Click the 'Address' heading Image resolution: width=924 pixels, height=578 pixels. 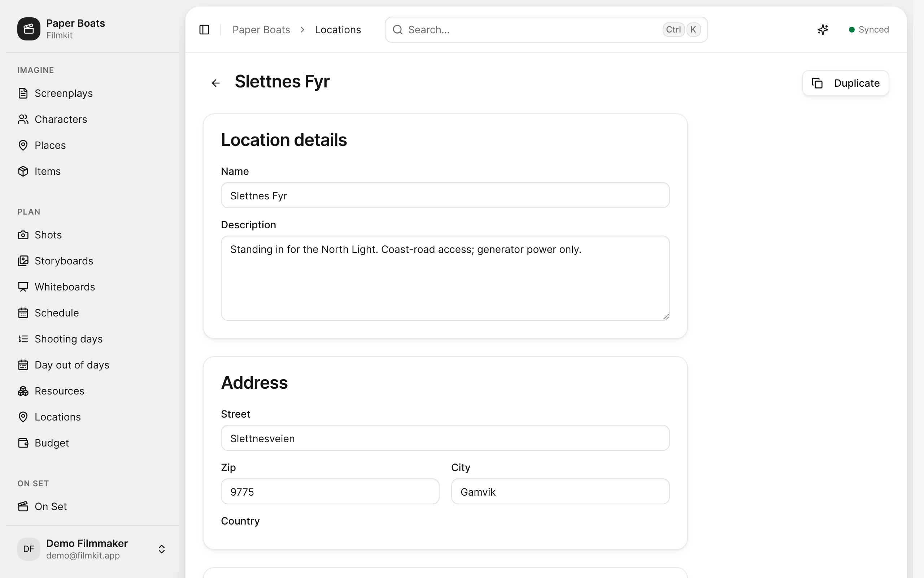click(x=254, y=383)
